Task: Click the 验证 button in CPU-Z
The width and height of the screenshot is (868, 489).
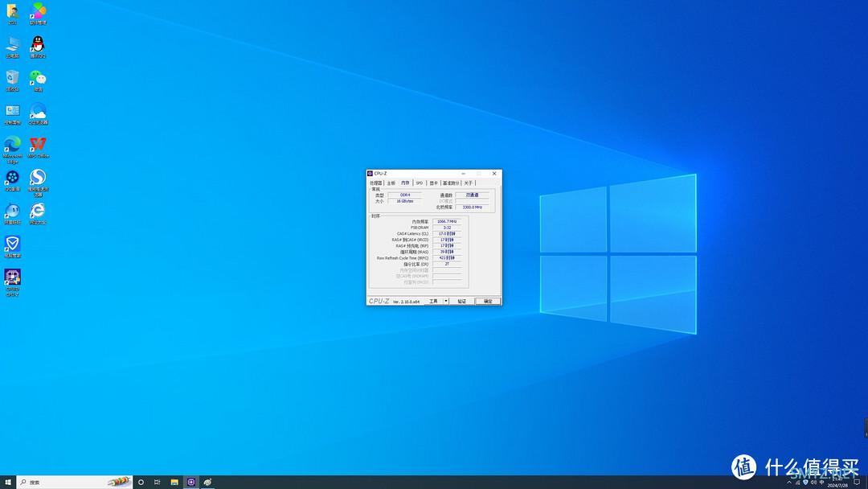Action: [461, 302]
